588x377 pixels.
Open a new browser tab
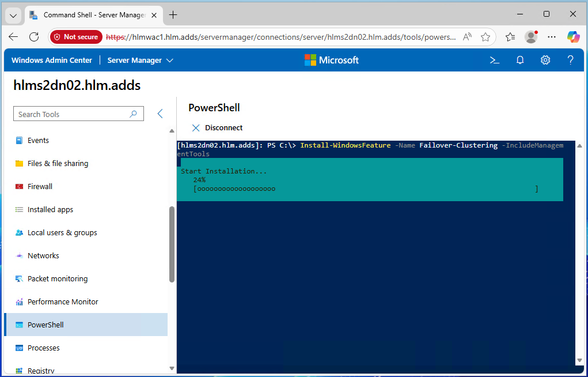173,15
